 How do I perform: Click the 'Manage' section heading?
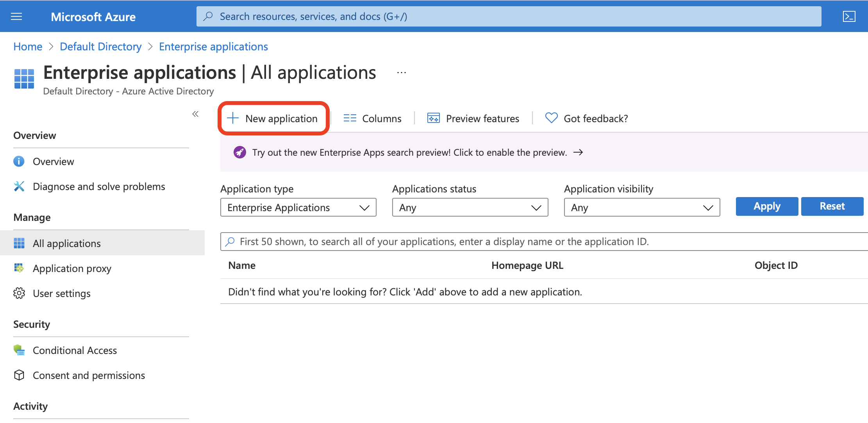point(32,217)
